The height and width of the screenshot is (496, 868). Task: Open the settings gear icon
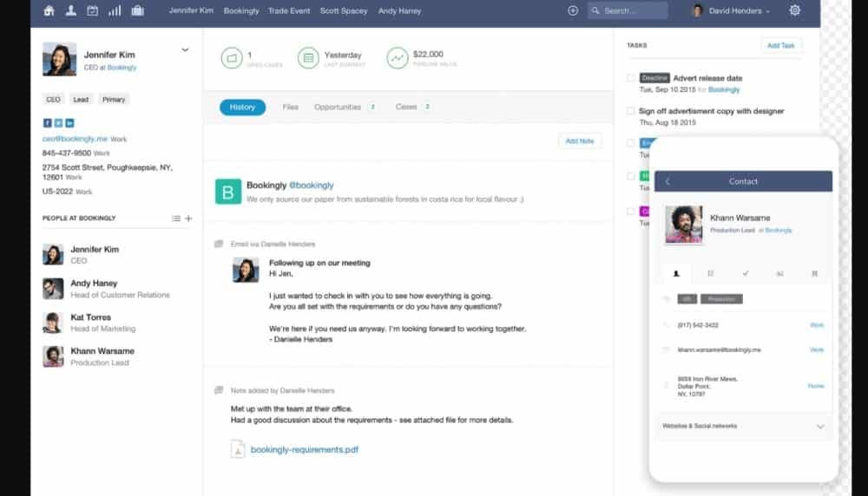pyautogui.click(x=795, y=11)
